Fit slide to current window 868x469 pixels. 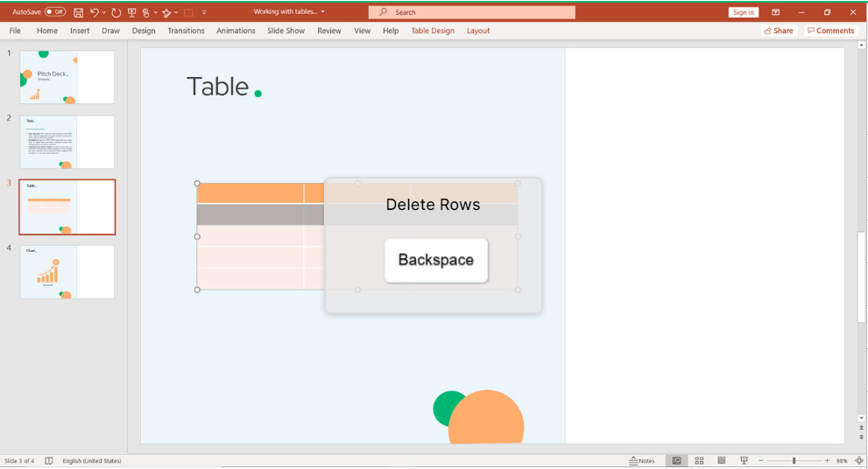[859, 460]
